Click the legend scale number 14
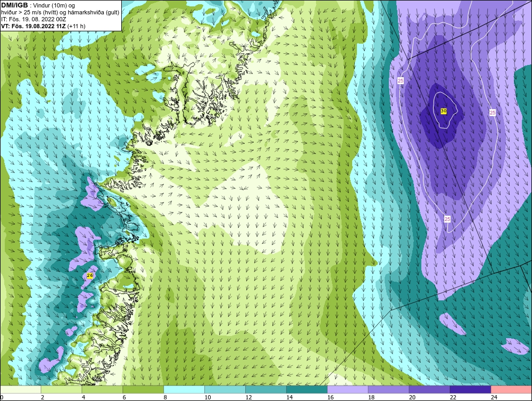This screenshot has height=401, width=532. click(x=289, y=397)
